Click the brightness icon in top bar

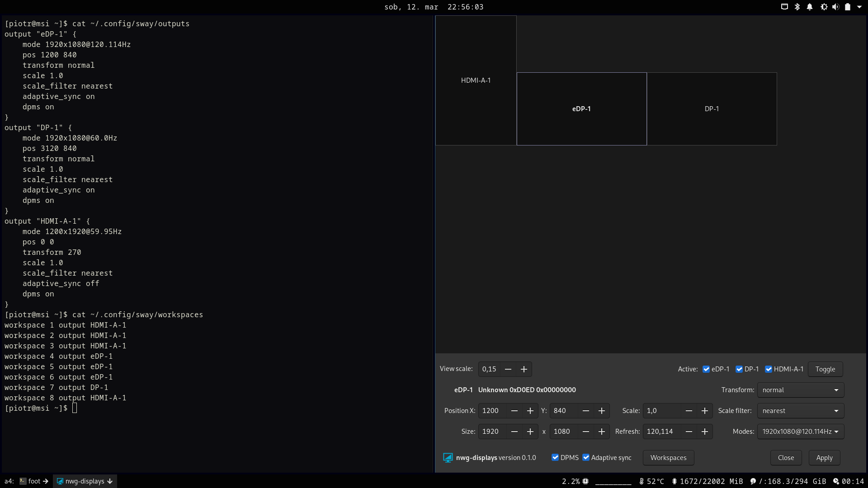click(x=824, y=7)
